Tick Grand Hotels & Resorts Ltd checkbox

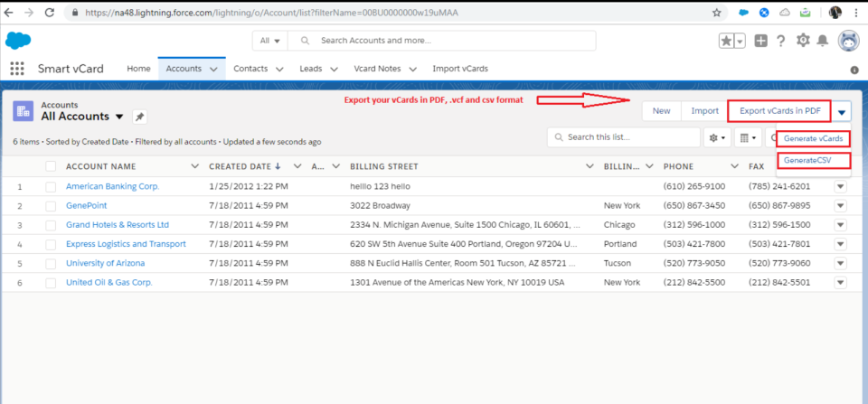tap(51, 225)
